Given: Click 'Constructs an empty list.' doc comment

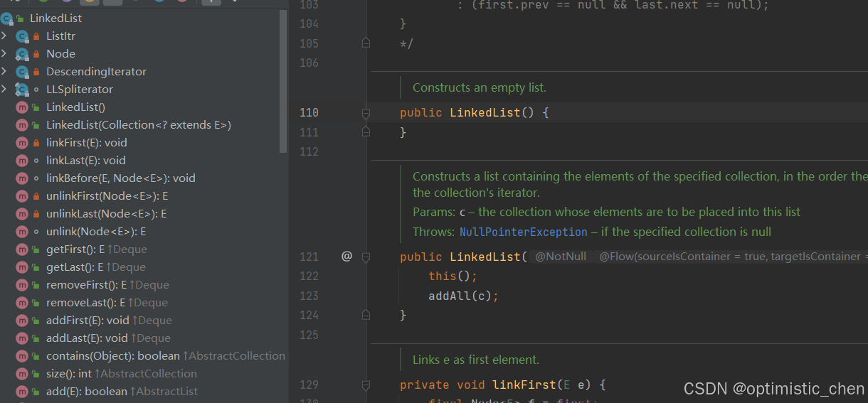Looking at the screenshot, I should click(x=480, y=88).
